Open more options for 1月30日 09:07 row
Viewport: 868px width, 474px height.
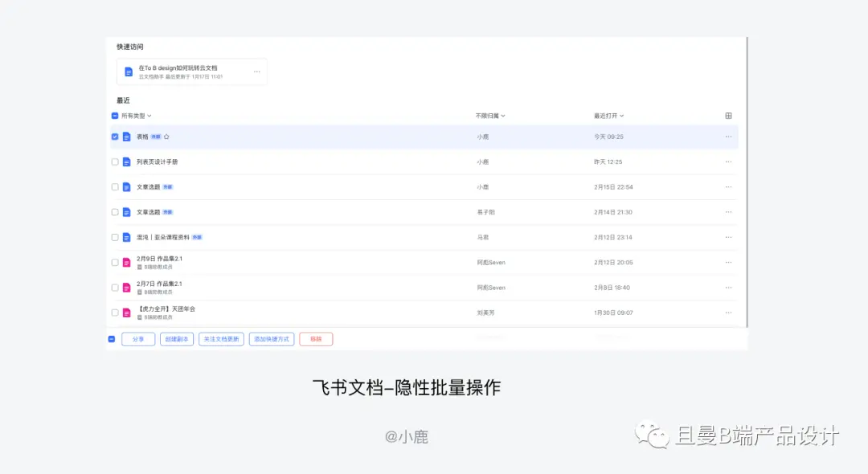point(728,313)
